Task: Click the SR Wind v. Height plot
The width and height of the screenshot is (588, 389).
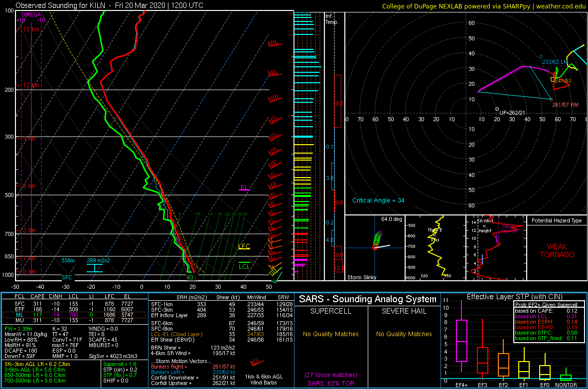Action: [x=495, y=247]
